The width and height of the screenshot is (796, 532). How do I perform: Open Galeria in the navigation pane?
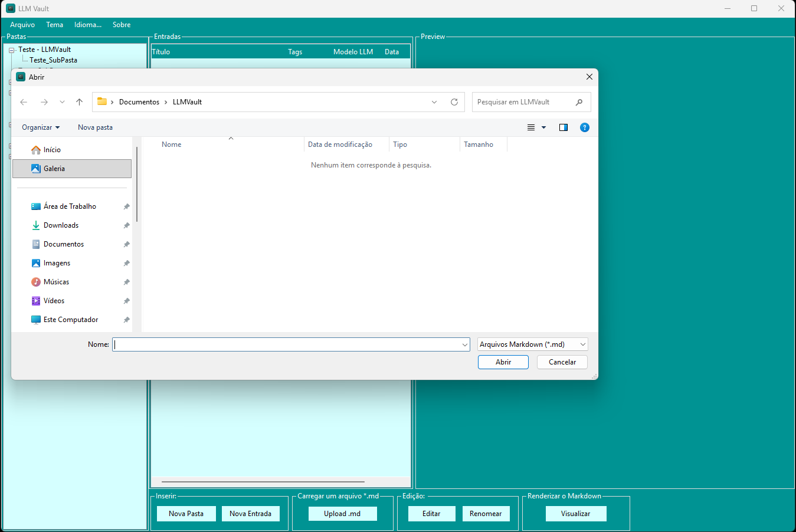(x=72, y=169)
